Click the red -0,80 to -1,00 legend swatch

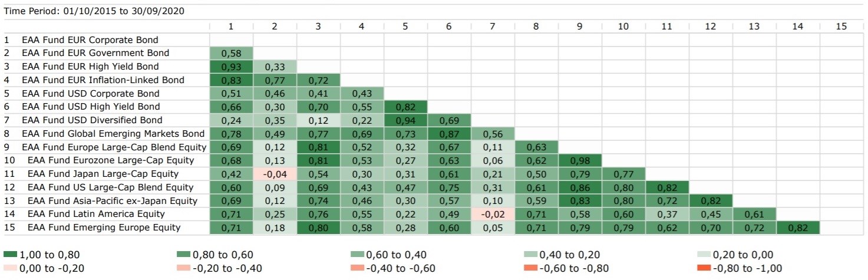pyautogui.click(x=704, y=268)
